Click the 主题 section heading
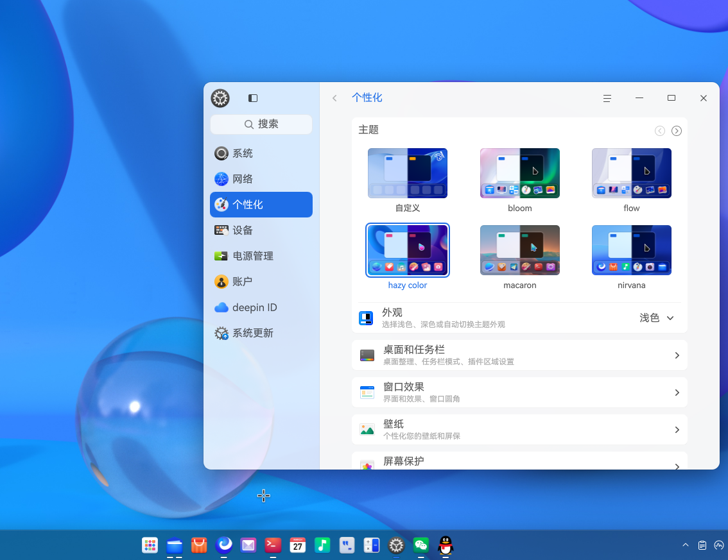The width and height of the screenshot is (728, 560). point(368,130)
